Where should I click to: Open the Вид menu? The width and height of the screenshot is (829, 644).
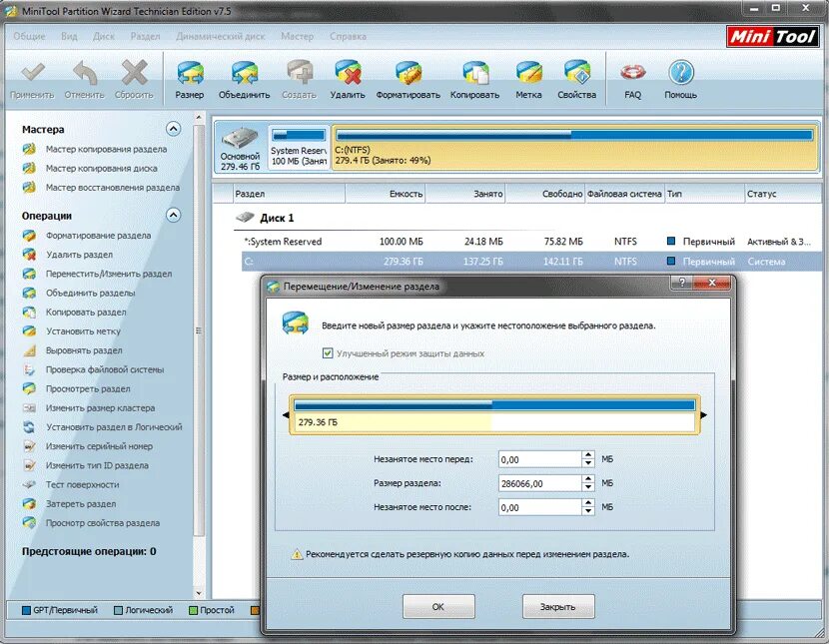point(69,37)
